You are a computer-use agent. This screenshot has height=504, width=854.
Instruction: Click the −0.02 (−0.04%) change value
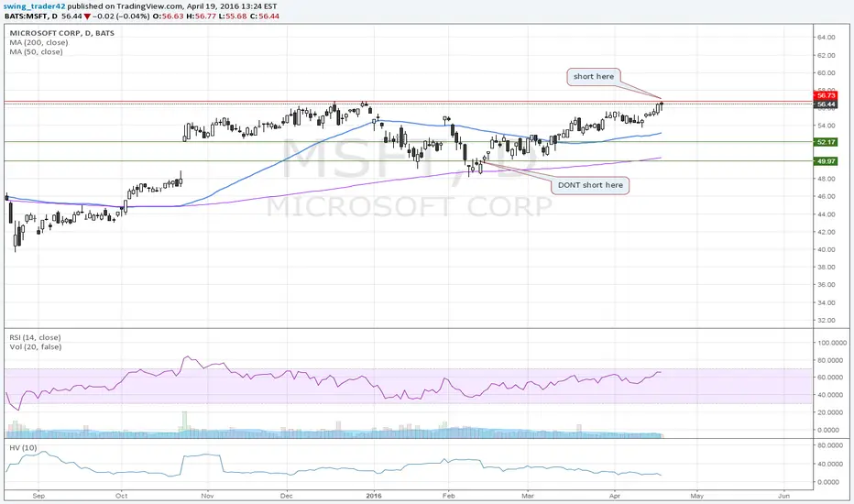click(121, 16)
